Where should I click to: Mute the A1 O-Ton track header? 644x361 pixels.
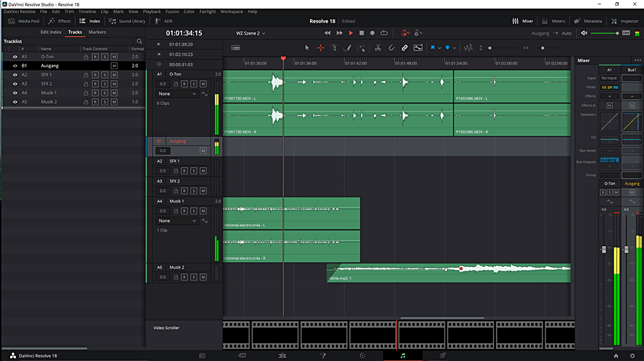(x=203, y=84)
